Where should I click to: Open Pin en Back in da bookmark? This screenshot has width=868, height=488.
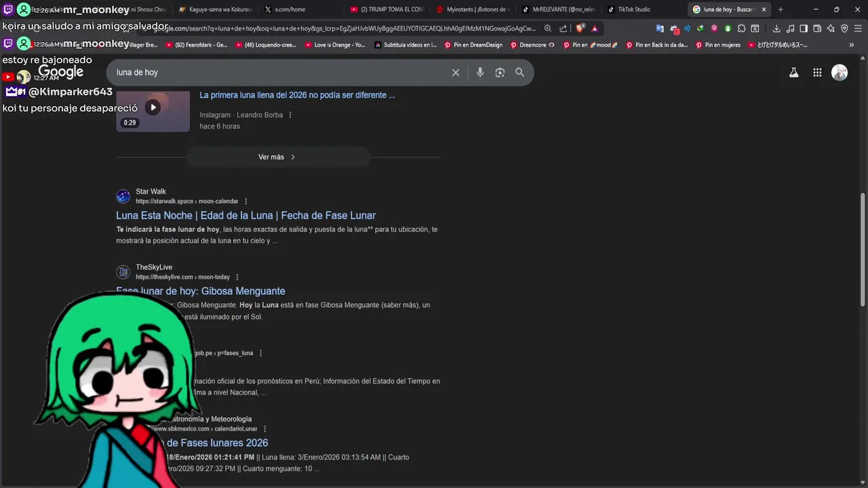tap(656, 45)
